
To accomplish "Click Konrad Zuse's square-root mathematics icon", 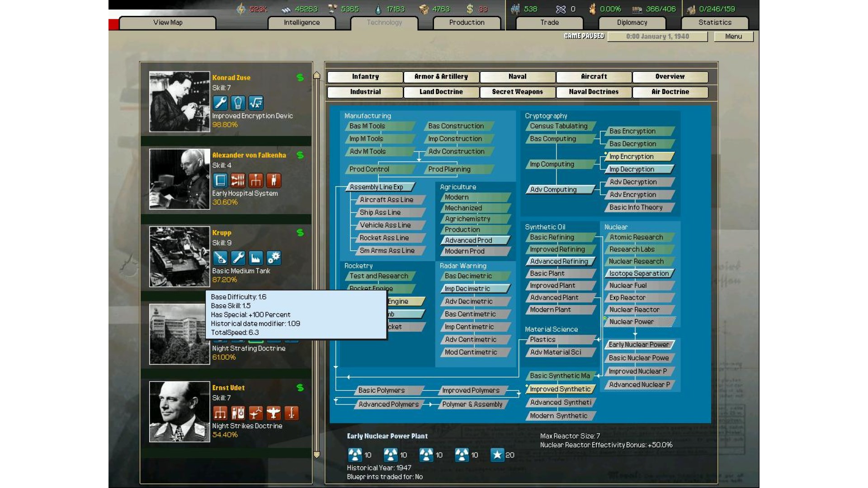I will [x=255, y=103].
